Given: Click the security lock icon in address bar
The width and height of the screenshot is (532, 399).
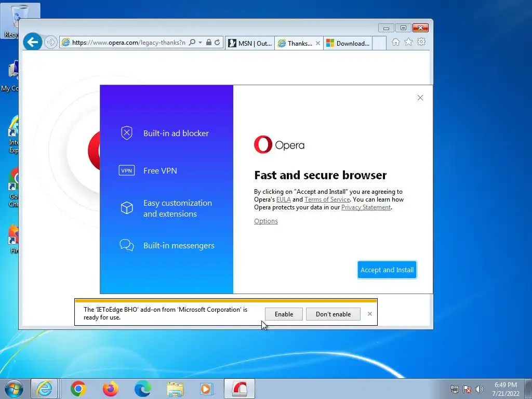Looking at the screenshot, I should point(209,43).
